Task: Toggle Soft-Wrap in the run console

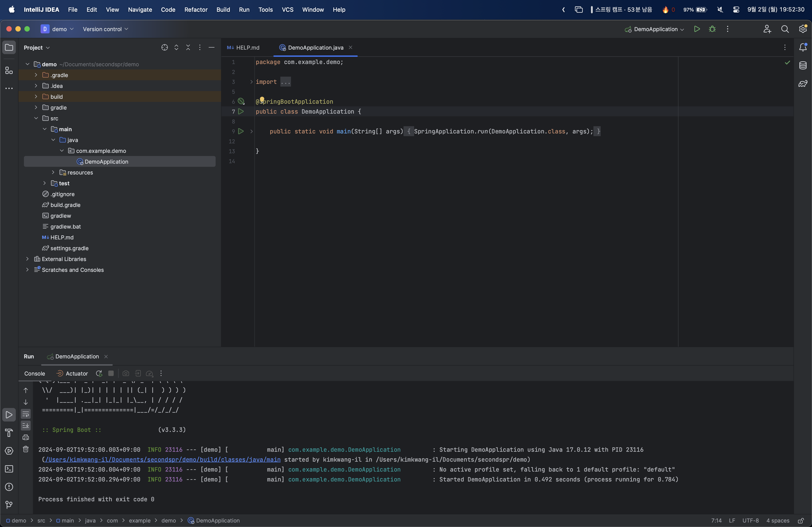Action: pyautogui.click(x=25, y=414)
